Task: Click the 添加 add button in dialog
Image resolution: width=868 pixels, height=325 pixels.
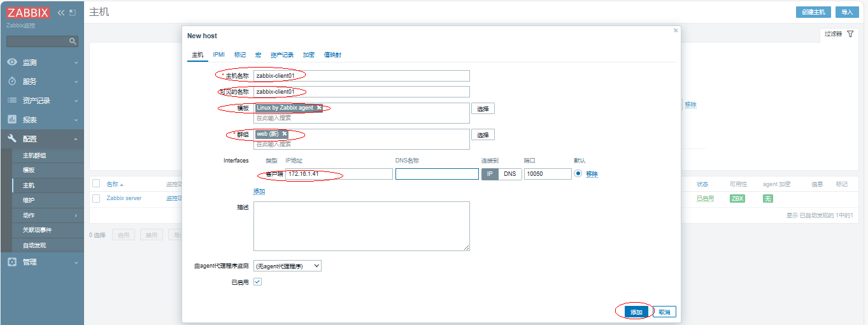Action: (x=636, y=312)
